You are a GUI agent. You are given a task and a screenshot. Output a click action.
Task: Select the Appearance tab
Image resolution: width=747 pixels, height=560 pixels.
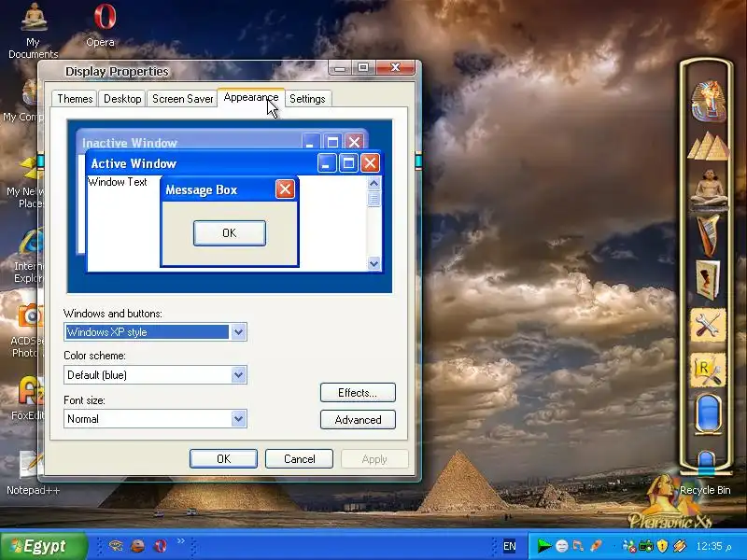[251, 97]
